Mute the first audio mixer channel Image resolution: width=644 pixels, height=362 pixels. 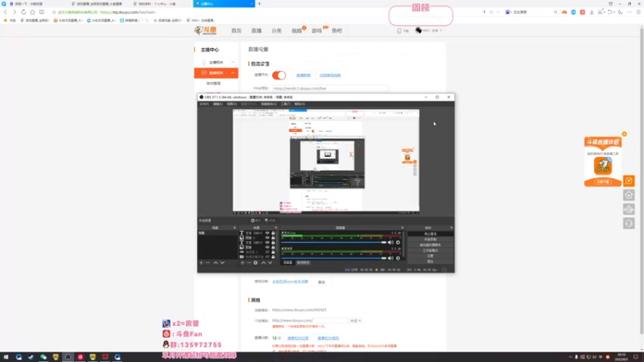[x=390, y=243]
